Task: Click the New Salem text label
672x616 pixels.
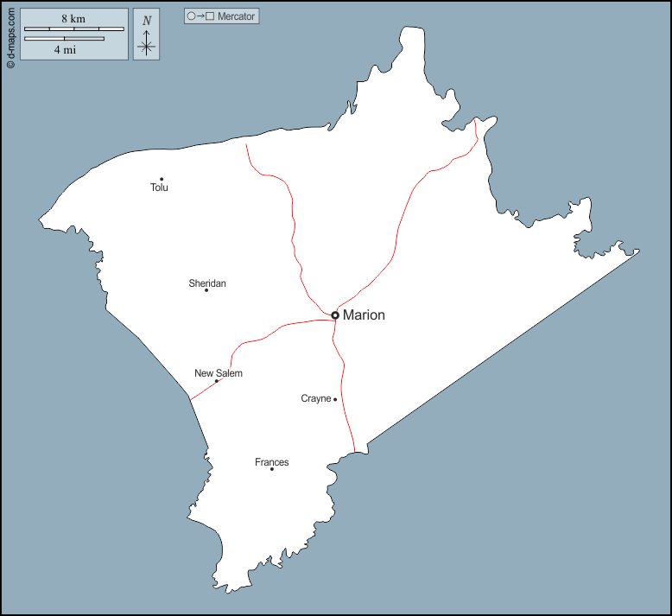Action: pyautogui.click(x=219, y=373)
